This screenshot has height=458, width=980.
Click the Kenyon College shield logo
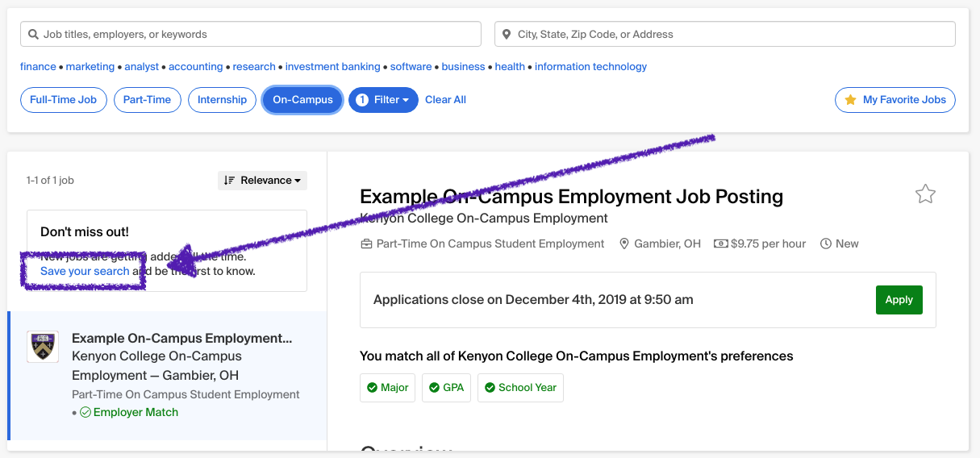pos(42,347)
